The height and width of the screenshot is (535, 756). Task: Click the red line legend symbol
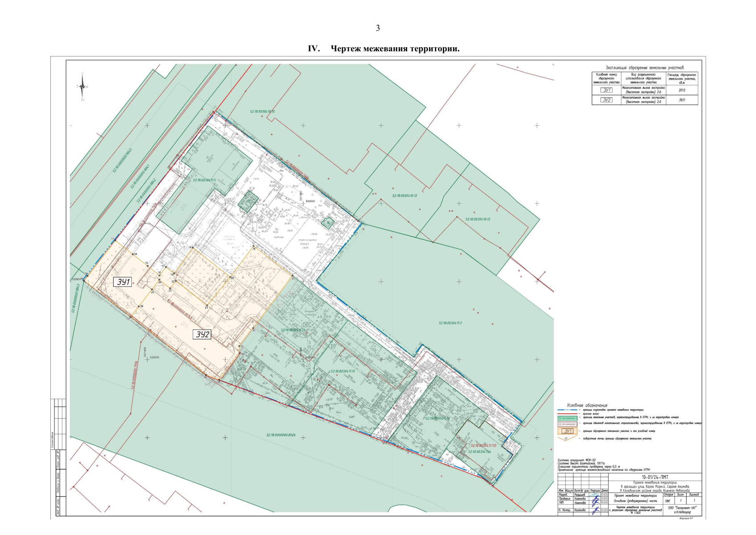(567, 414)
